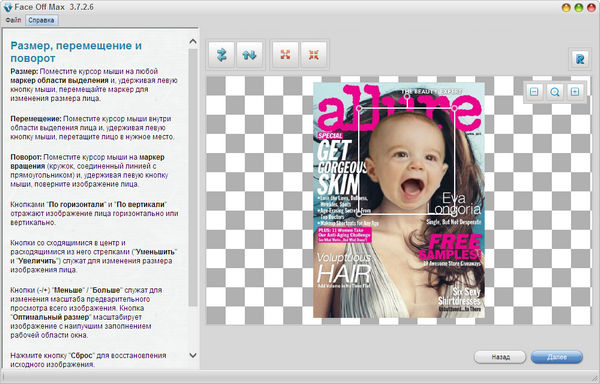Click the bold word 'Перемещение:' in help

pyautogui.click(x=36, y=119)
